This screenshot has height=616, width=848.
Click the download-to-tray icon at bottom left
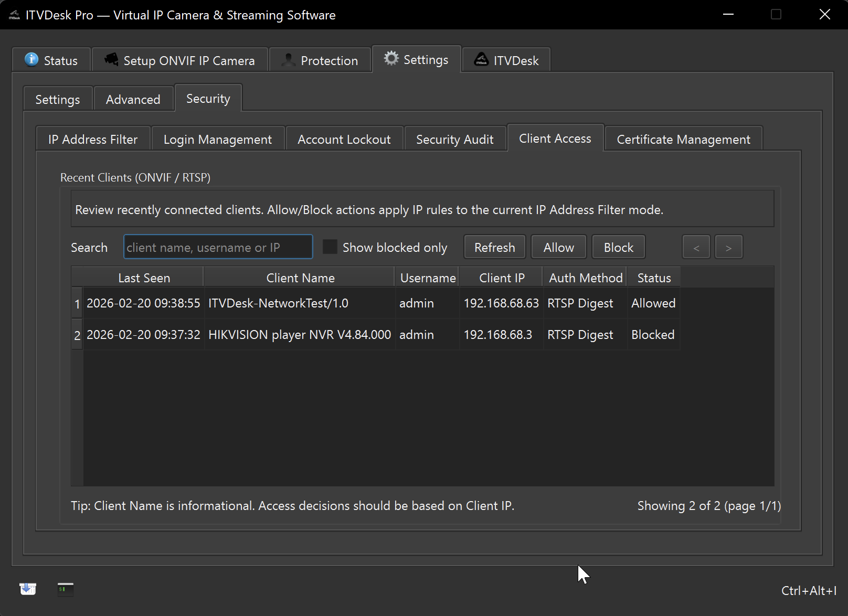[28, 589]
